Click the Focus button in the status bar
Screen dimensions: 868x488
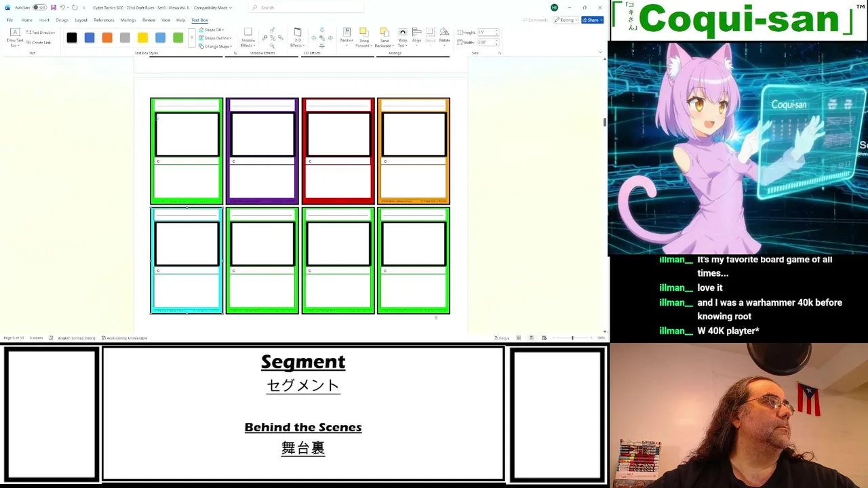502,338
